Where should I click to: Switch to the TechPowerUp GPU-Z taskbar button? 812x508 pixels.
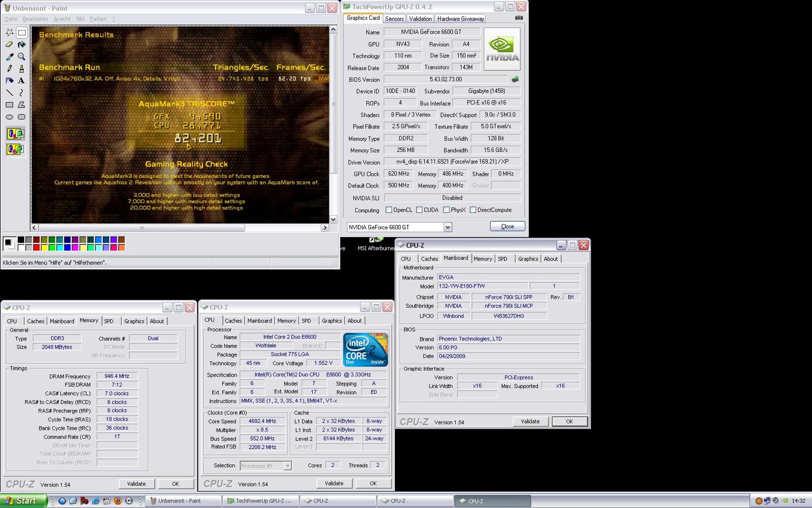coord(260,500)
